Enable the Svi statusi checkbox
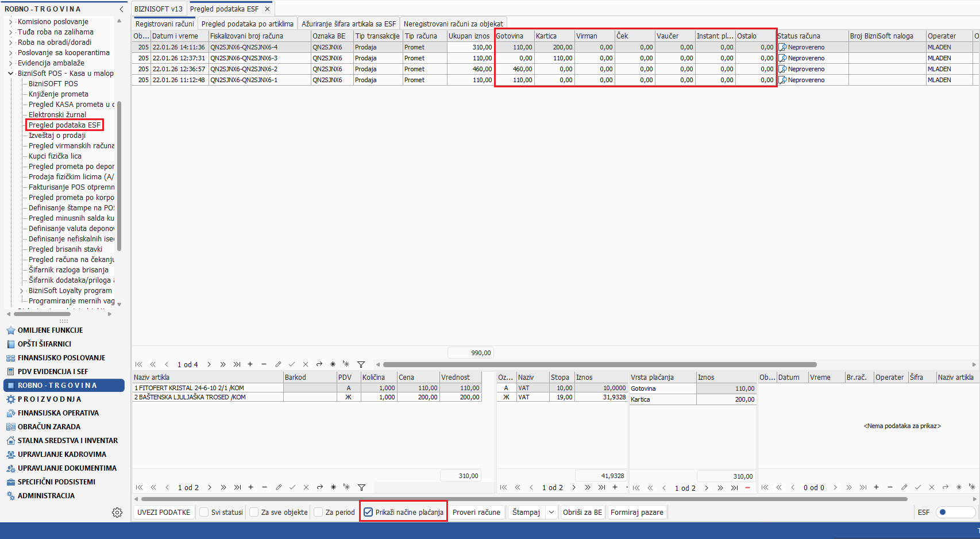 (204, 512)
